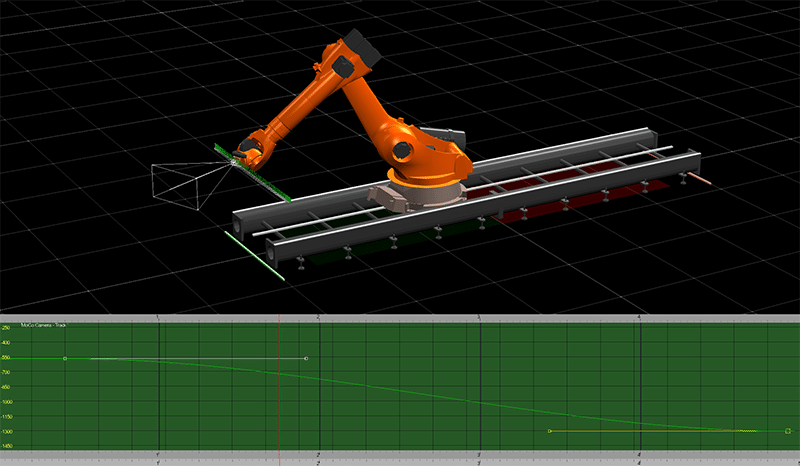Image resolution: width=800 pixels, height=466 pixels.
Task: Click time marker 2 on the bottom ruler
Action: pyautogui.click(x=318, y=461)
